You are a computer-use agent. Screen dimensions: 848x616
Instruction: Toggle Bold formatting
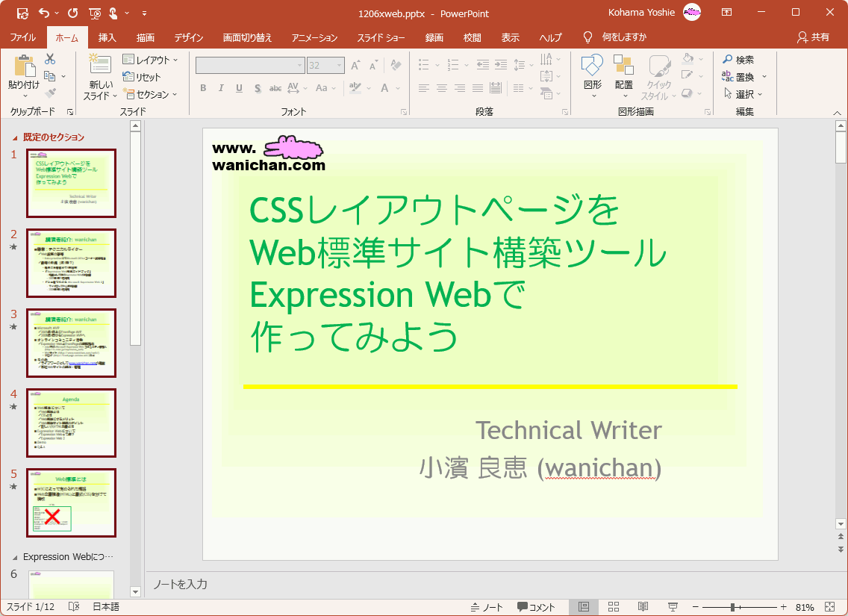(203, 88)
